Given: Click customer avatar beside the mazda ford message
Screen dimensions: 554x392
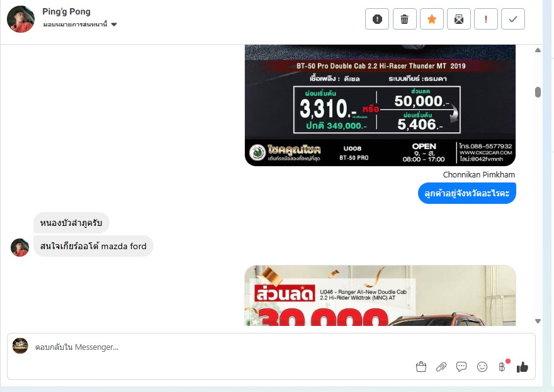Looking at the screenshot, I should 20,247.
